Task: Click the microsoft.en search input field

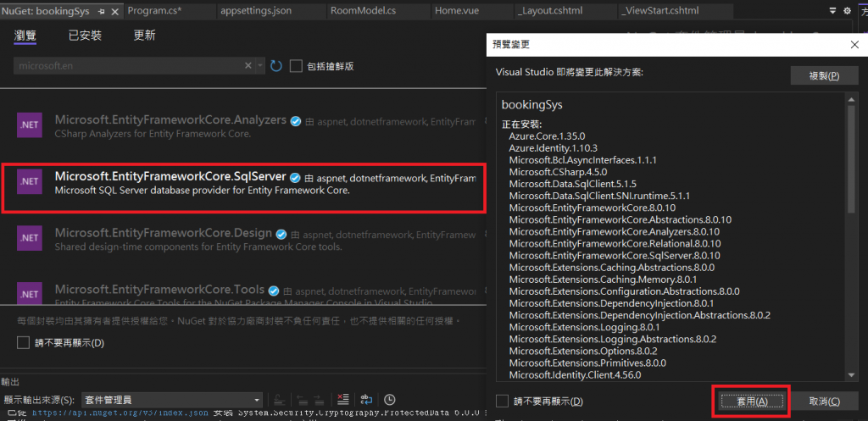Action: (129, 66)
